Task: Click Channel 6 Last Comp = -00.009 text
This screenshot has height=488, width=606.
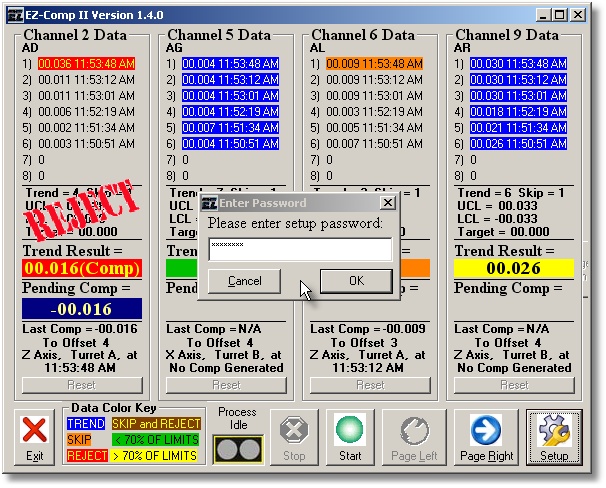Action: coord(368,329)
